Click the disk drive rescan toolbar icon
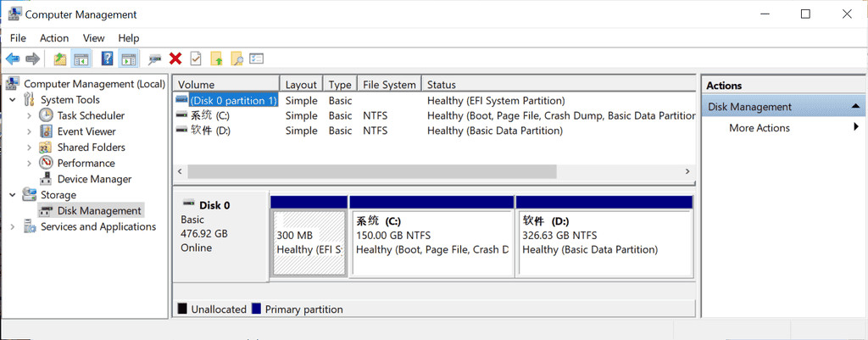The width and height of the screenshot is (868, 340). coord(154,59)
